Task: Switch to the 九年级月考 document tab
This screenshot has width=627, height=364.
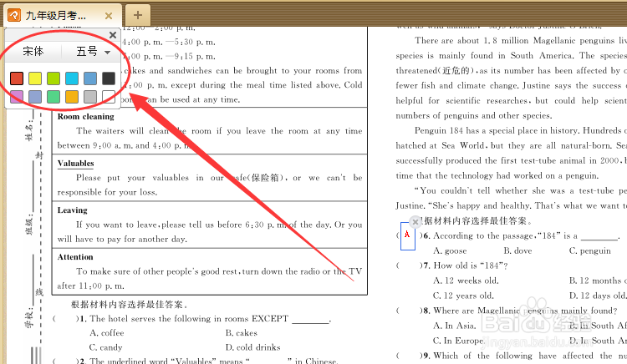Action: 62,16
